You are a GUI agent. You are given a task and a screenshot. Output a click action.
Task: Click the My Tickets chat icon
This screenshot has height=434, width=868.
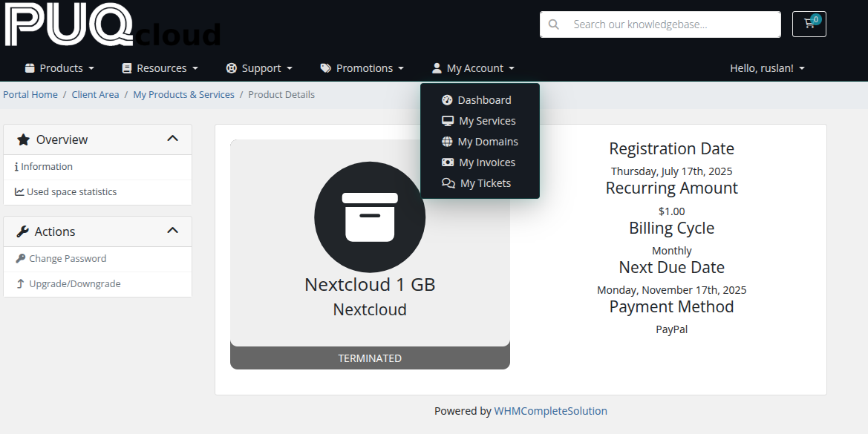click(447, 183)
